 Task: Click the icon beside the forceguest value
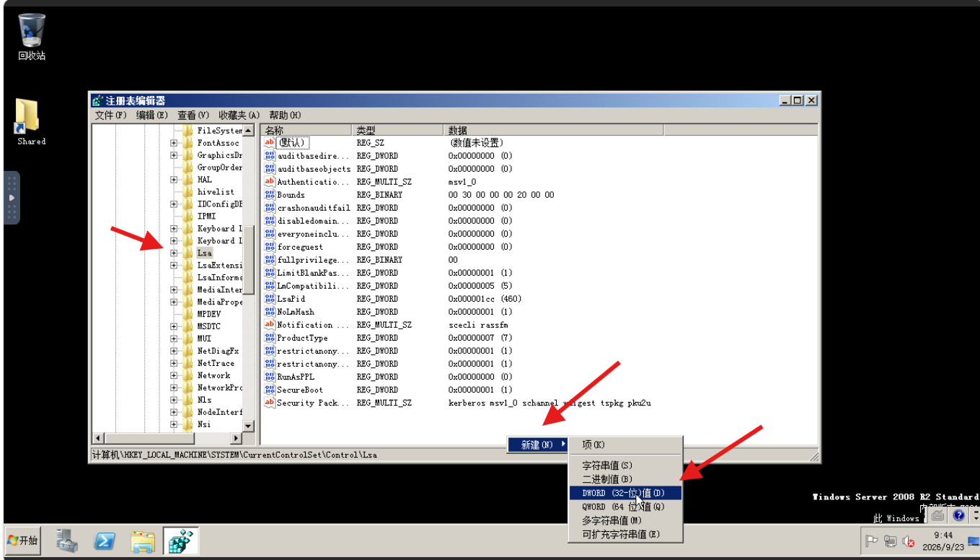[270, 247]
